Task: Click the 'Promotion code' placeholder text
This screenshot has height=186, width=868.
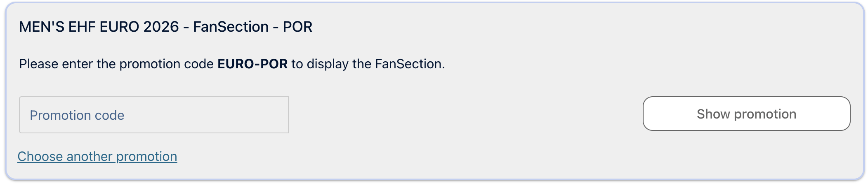Action: [77, 115]
